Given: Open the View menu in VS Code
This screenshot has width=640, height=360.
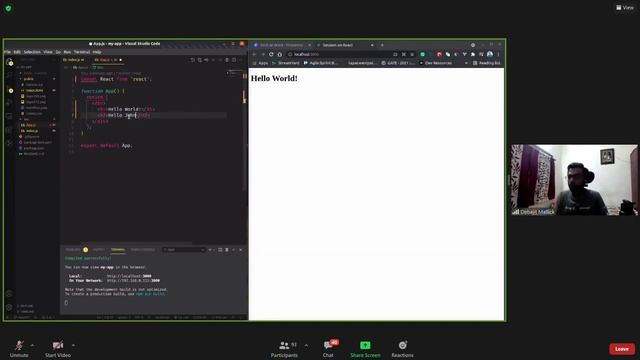Looking at the screenshot, I should 48,52.
